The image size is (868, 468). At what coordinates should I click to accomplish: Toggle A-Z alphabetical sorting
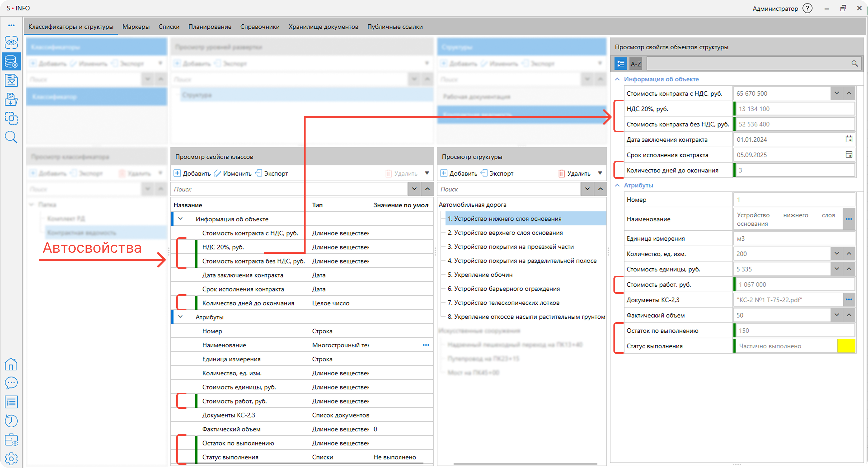pyautogui.click(x=635, y=64)
